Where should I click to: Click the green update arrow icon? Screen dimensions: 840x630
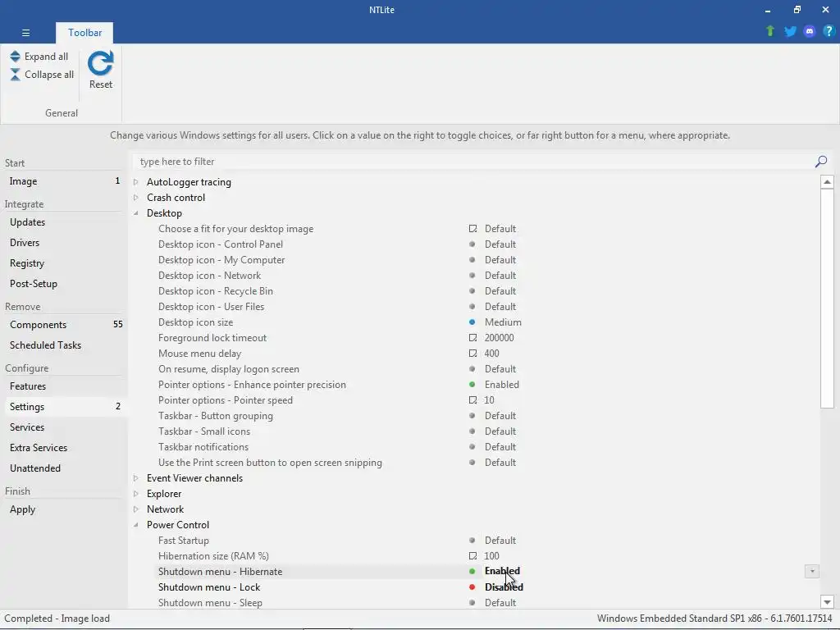pyautogui.click(x=770, y=31)
